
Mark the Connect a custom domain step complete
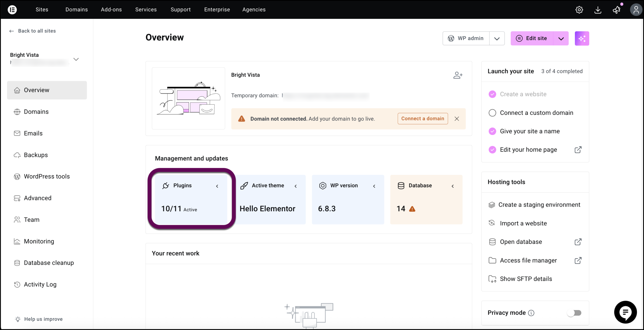click(x=493, y=113)
